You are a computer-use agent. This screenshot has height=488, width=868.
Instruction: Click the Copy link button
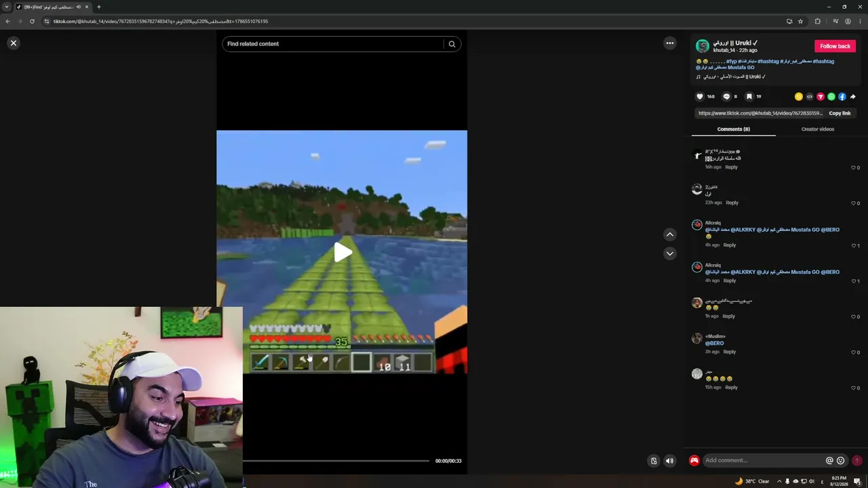[840, 113]
